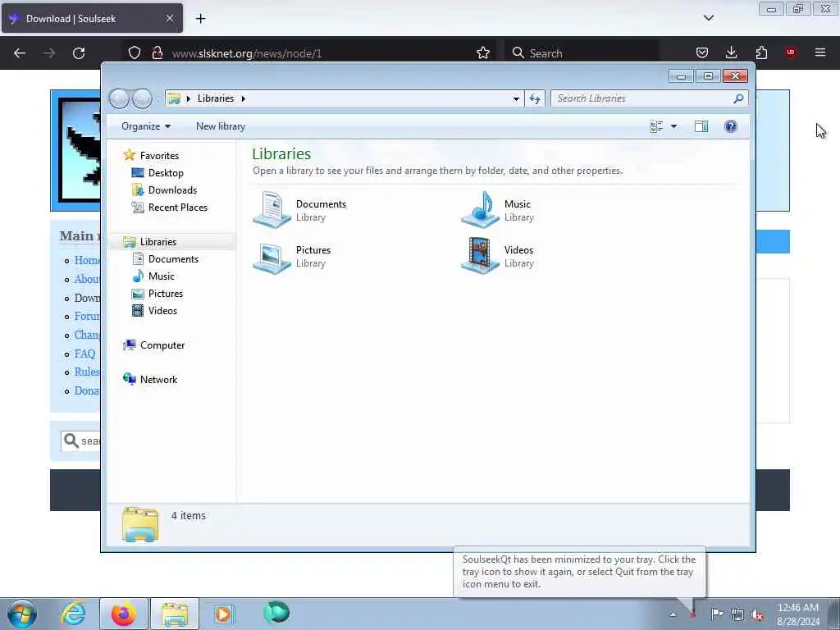
Task: Open a new Firefox tab with plus
Action: [x=200, y=19]
